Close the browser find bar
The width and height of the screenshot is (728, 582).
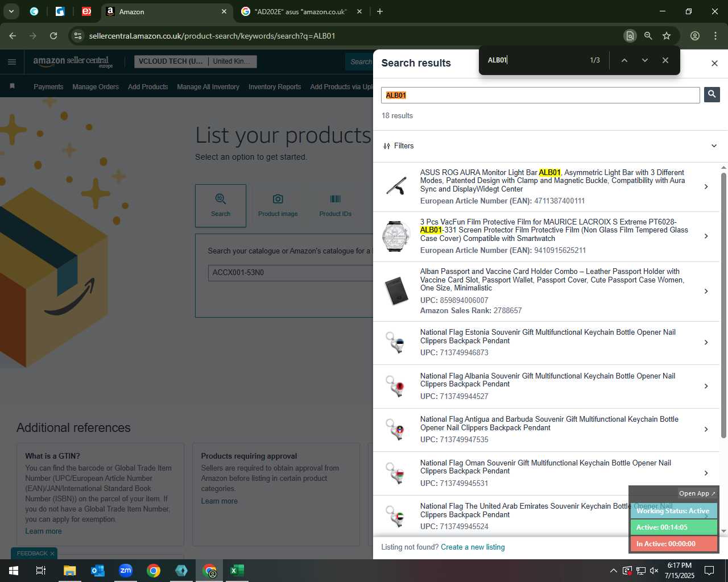pyautogui.click(x=665, y=60)
